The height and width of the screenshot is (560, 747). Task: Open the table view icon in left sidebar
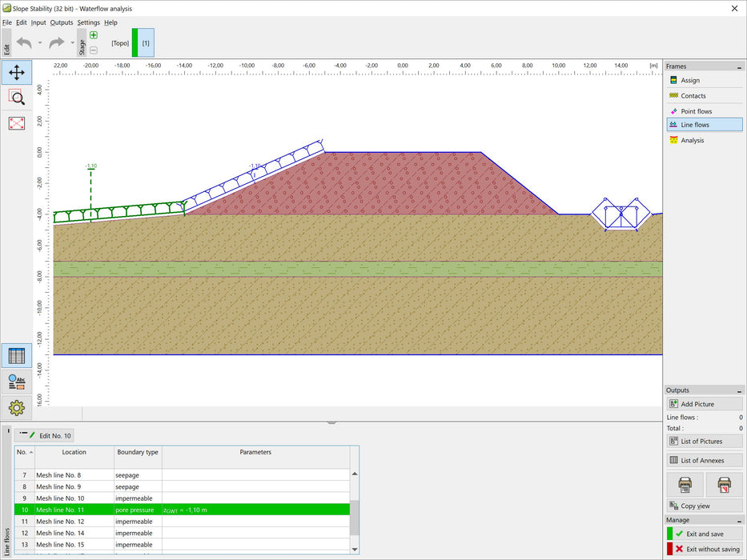(x=16, y=355)
